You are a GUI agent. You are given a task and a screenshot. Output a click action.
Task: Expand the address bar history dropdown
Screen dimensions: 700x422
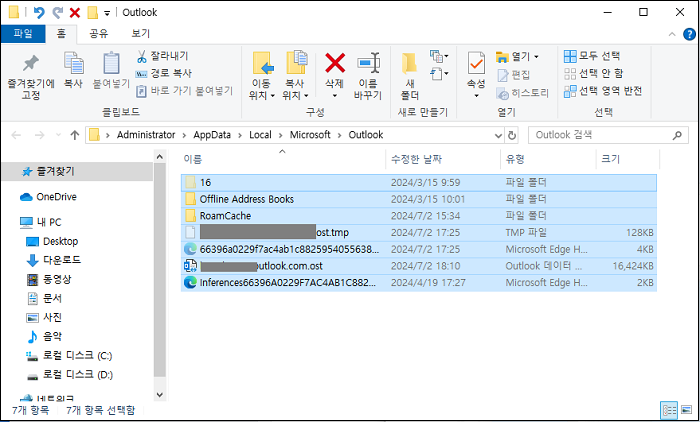499,135
